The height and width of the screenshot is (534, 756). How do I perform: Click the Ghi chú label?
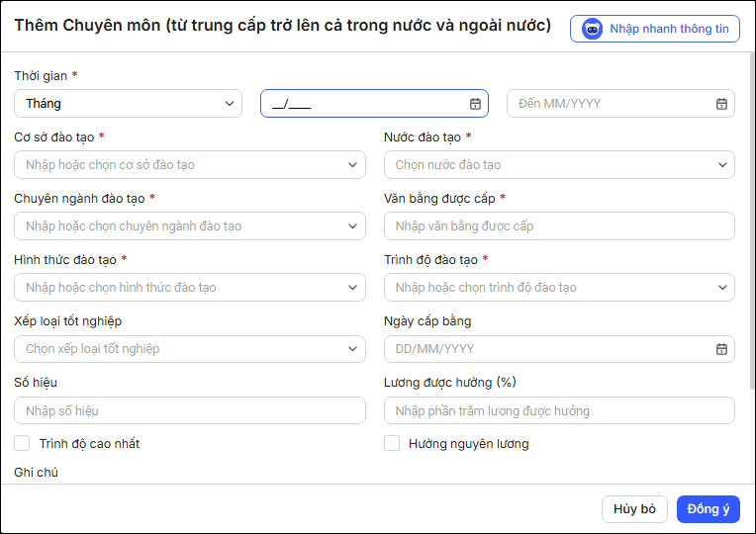click(37, 473)
